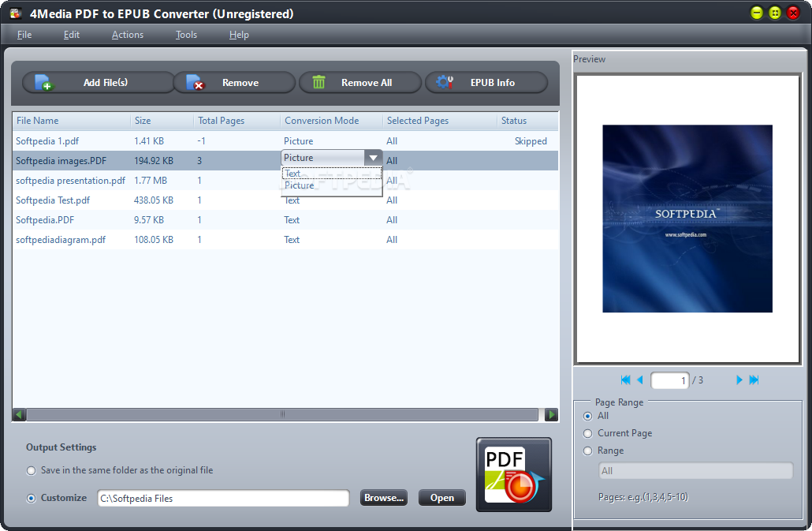Open the Help menu
Viewport: 812px width, 531px height.
[x=239, y=35]
